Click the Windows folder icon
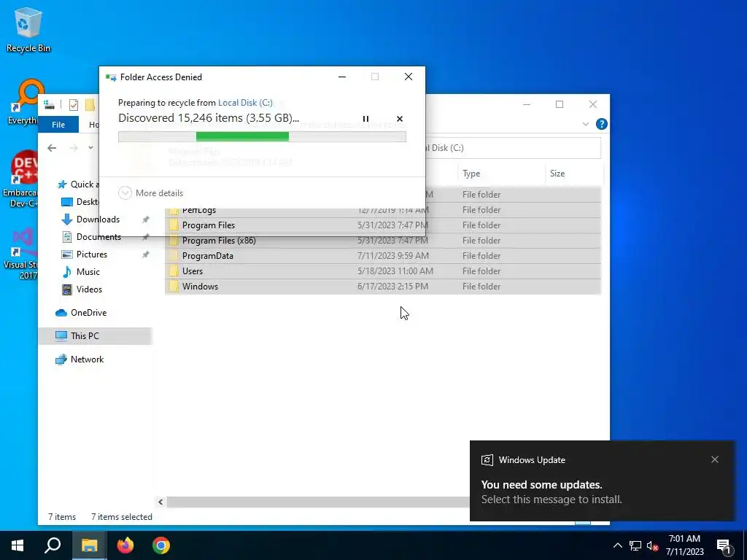Screen dimensions: 747x560 point(174,286)
